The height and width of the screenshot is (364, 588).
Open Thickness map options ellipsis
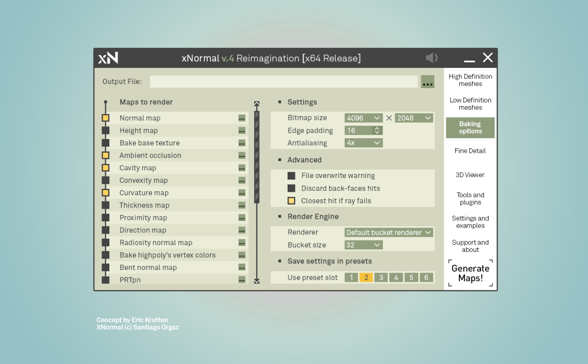point(242,205)
